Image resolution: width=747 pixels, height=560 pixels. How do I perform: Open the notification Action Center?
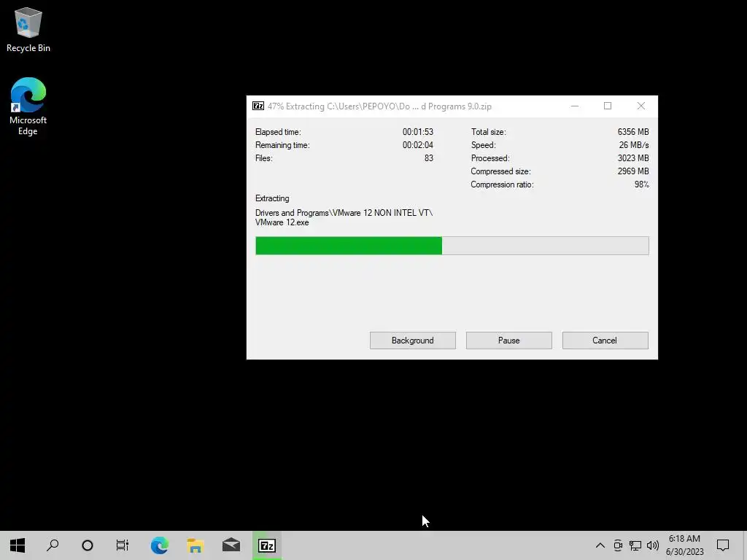click(x=723, y=545)
